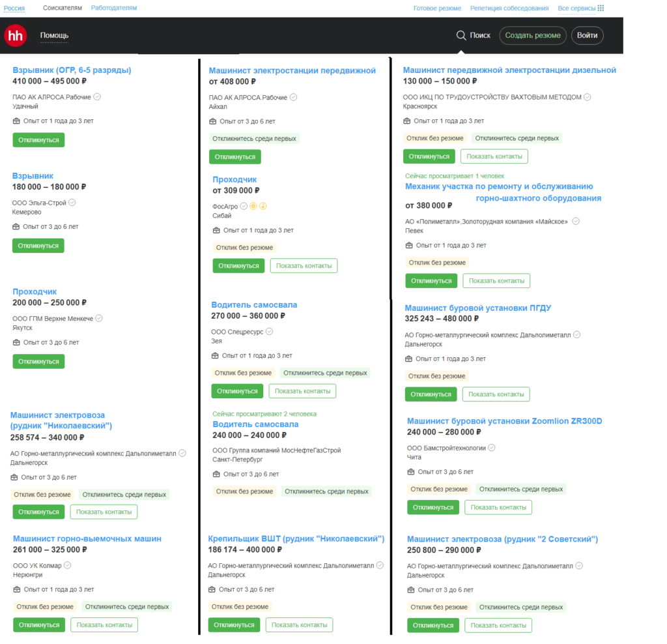Click verified badge beside ООО Спецресурс
667x644 pixels.
coord(270,331)
